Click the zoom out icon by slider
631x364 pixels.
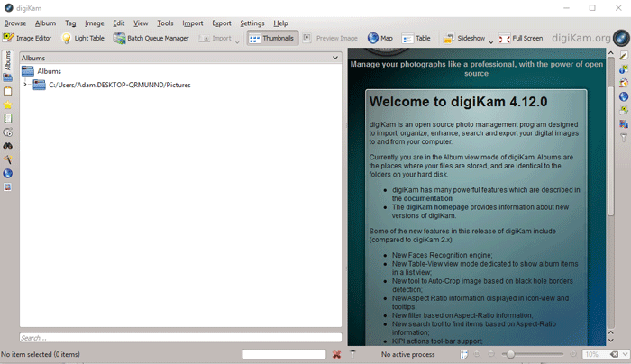tap(491, 354)
